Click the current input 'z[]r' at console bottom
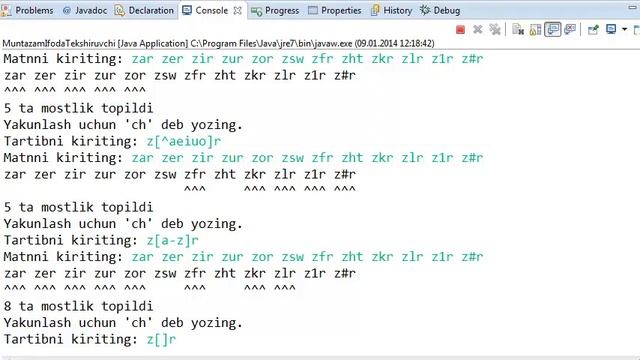 point(161,340)
